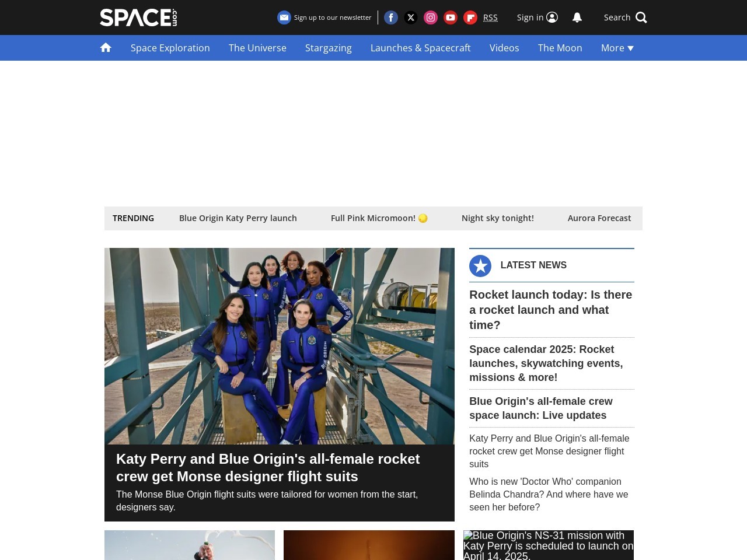Image resolution: width=747 pixels, height=560 pixels.
Task: Click the Search text label
Action: pos(617,17)
